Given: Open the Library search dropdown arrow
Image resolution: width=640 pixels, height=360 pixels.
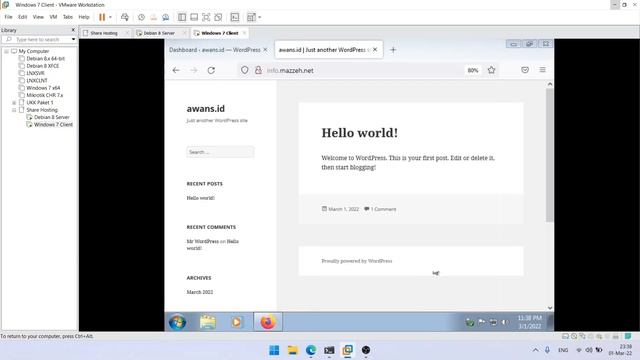Looking at the screenshot, I should [x=73, y=40].
